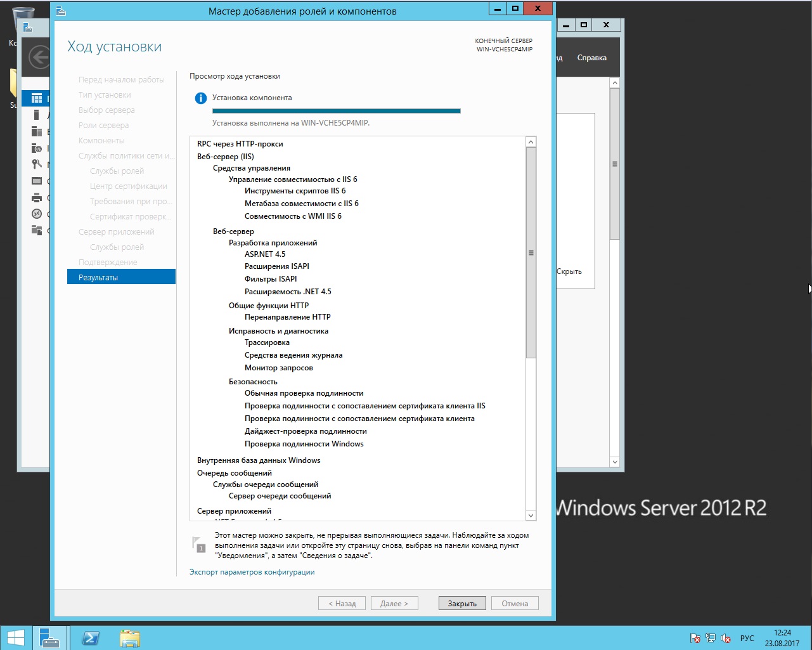This screenshot has height=650, width=812.
Task: Select the All Servers icon in Server Manager sidebar
Action: [37, 131]
